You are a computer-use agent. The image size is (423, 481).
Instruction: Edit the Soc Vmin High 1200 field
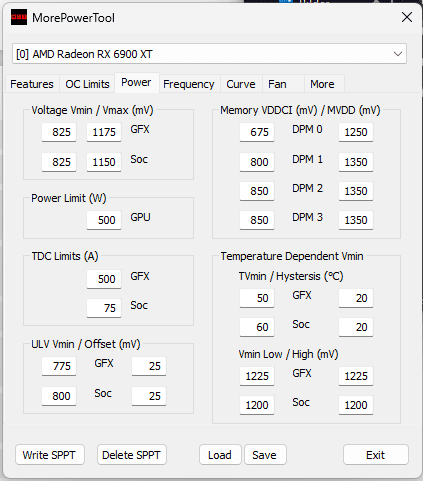coord(356,405)
